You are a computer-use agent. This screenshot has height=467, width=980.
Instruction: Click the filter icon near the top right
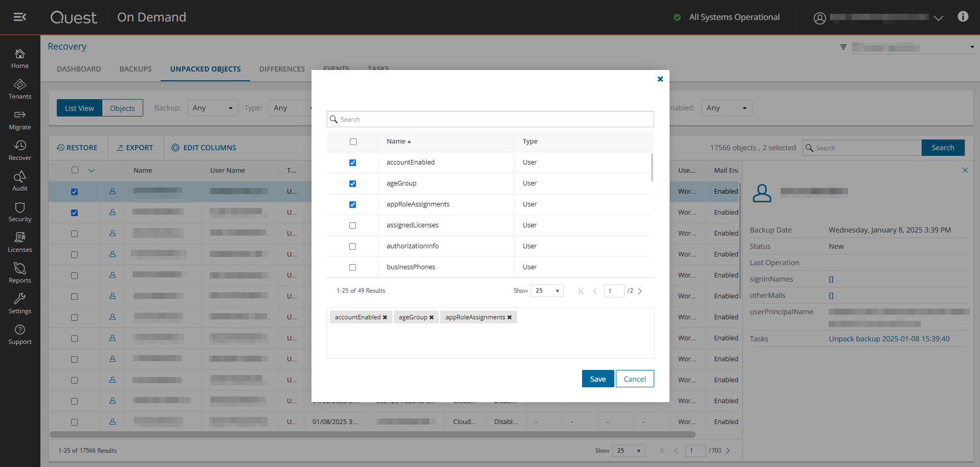point(843,47)
